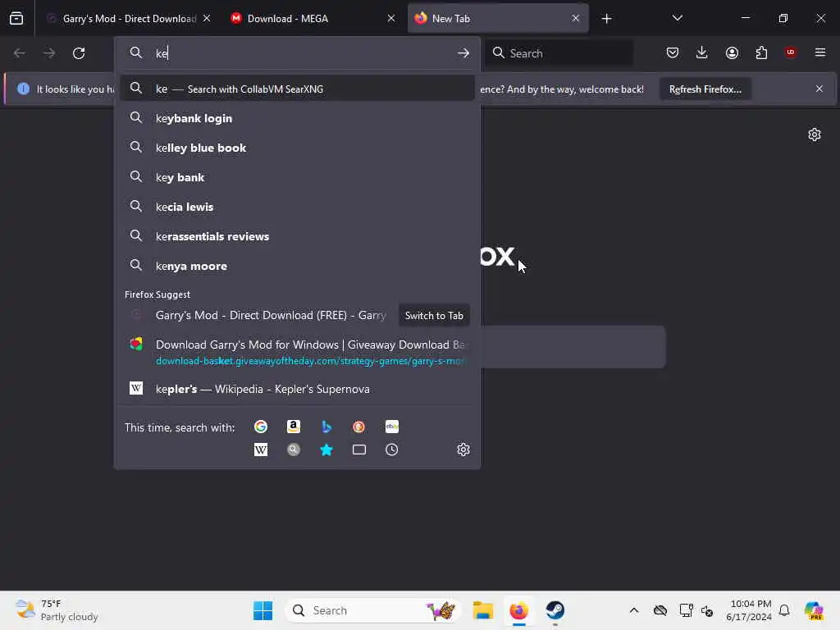This screenshot has height=630, width=840.
Task: Click the Windows taskbar Search box
Action: tap(373, 610)
